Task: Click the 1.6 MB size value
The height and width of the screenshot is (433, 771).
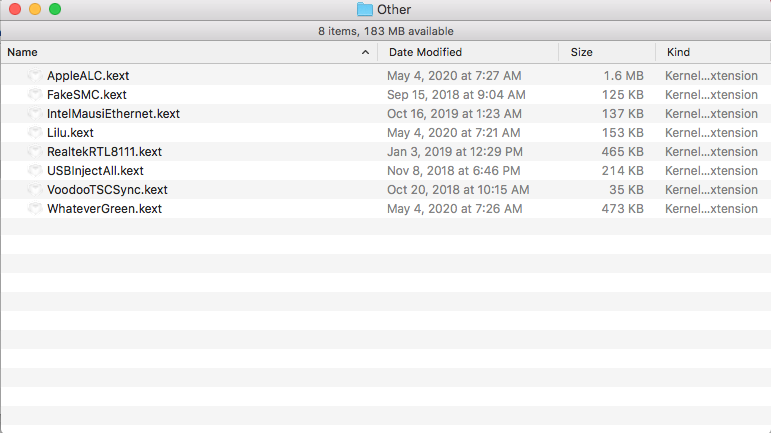Action: coord(623,76)
